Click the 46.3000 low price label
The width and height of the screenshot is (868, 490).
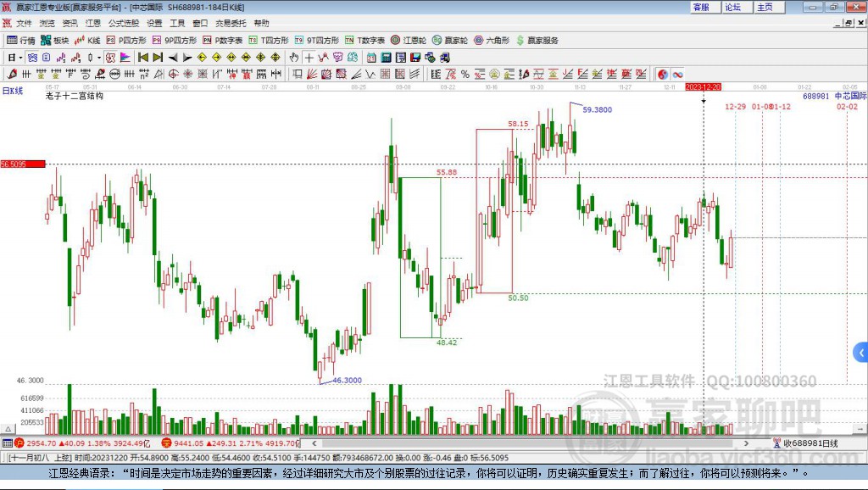pos(347,381)
